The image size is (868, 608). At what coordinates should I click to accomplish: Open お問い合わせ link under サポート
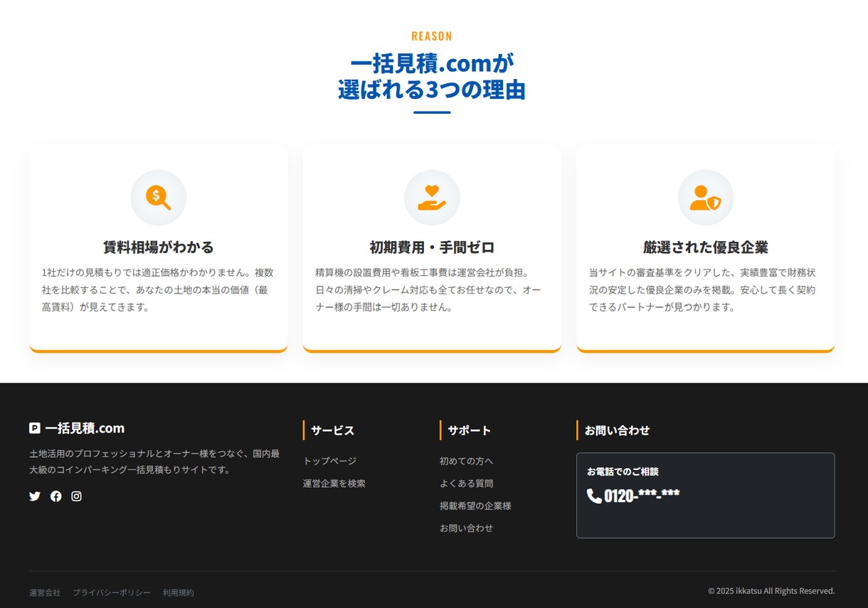click(x=466, y=528)
